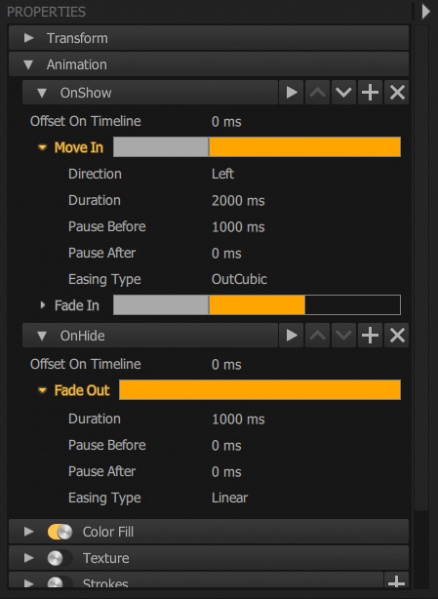Add new animation to OnShow group

(x=370, y=92)
